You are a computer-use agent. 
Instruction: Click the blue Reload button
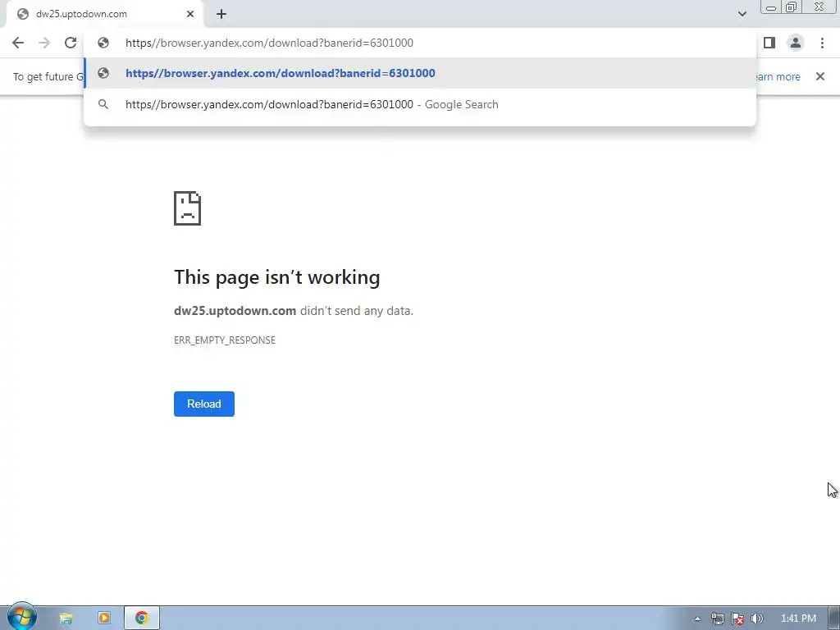[204, 404]
